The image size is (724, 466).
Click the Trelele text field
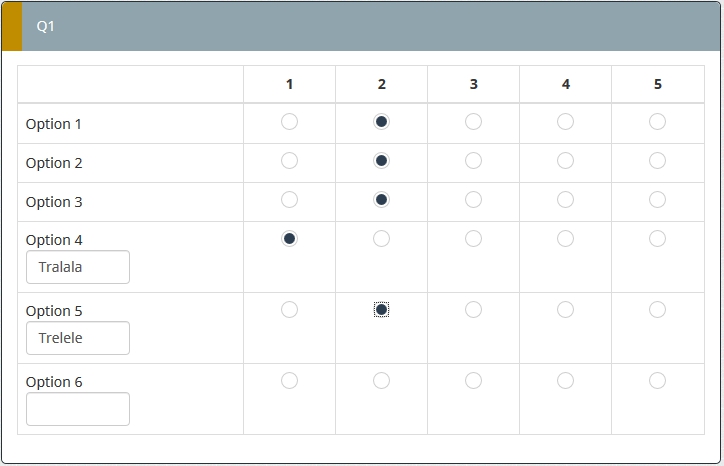[x=78, y=338]
